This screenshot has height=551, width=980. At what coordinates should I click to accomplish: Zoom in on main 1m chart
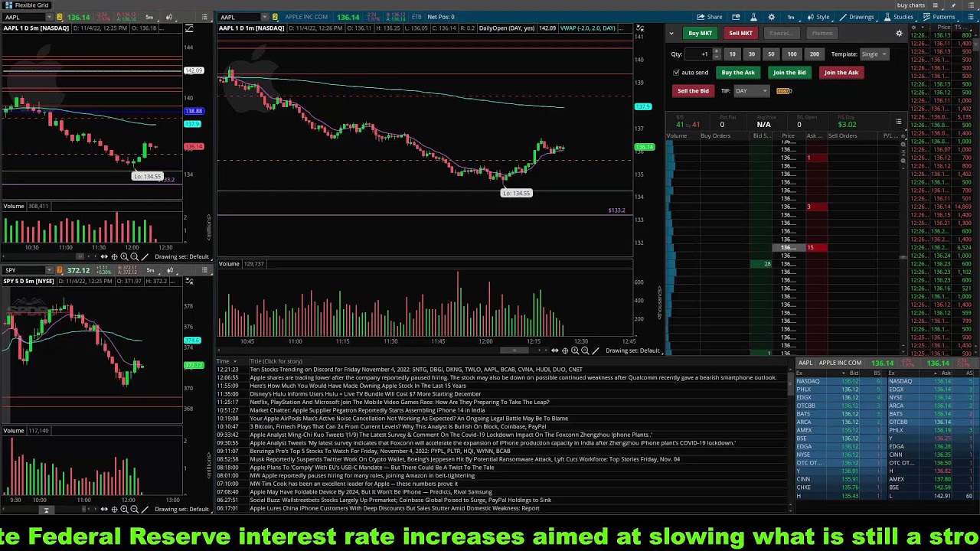[575, 350]
